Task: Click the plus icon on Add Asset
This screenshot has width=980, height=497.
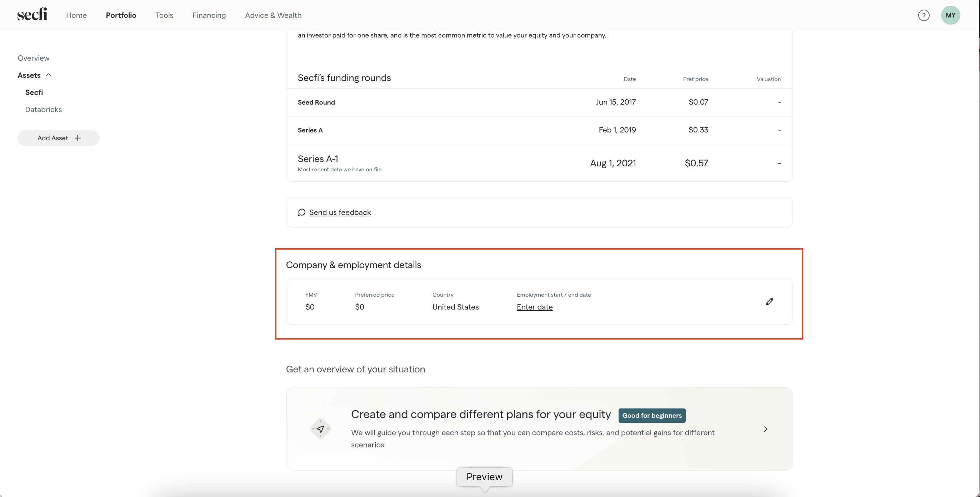Action: [77, 138]
